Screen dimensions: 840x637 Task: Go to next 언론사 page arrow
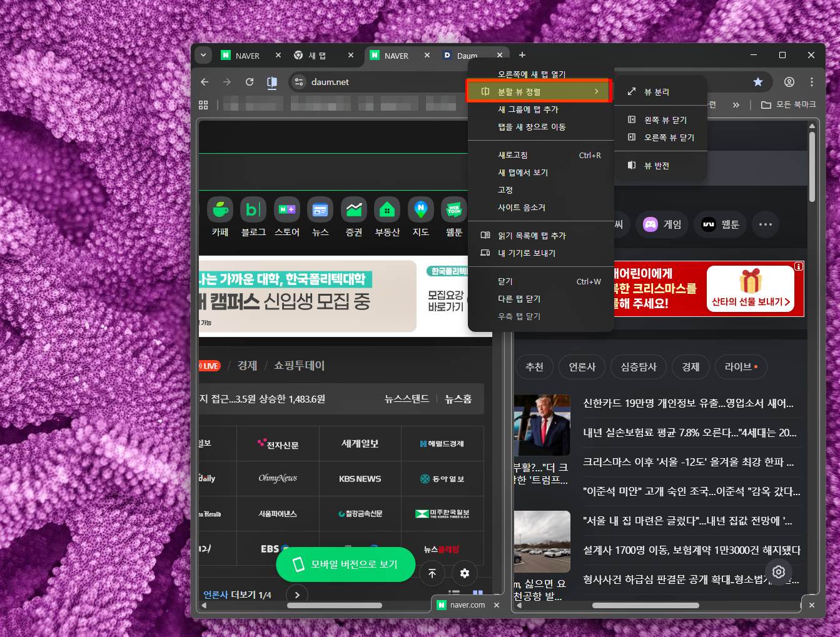point(297,595)
